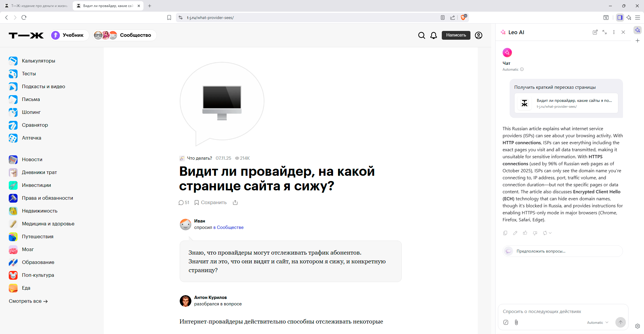644x334 pixels.
Task: Attach a file in Leo chat
Action: (516, 322)
